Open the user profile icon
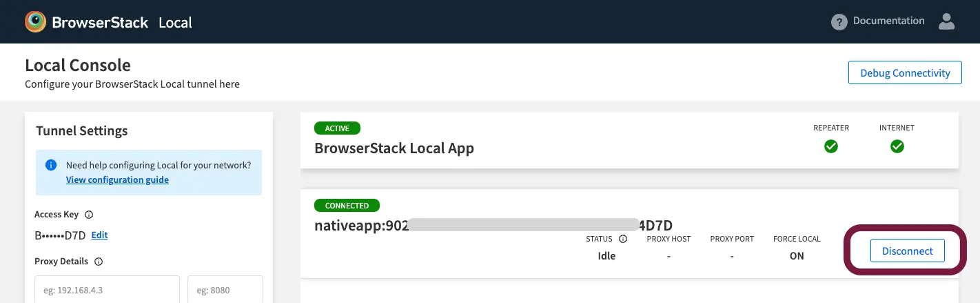The height and width of the screenshot is (303, 980). [x=947, y=21]
